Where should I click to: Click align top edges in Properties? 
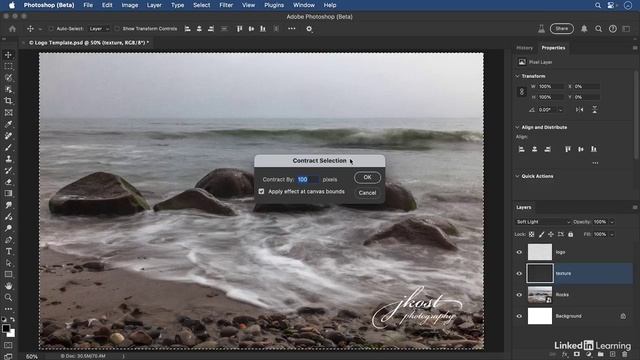pyautogui.click(x=568, y=149)
